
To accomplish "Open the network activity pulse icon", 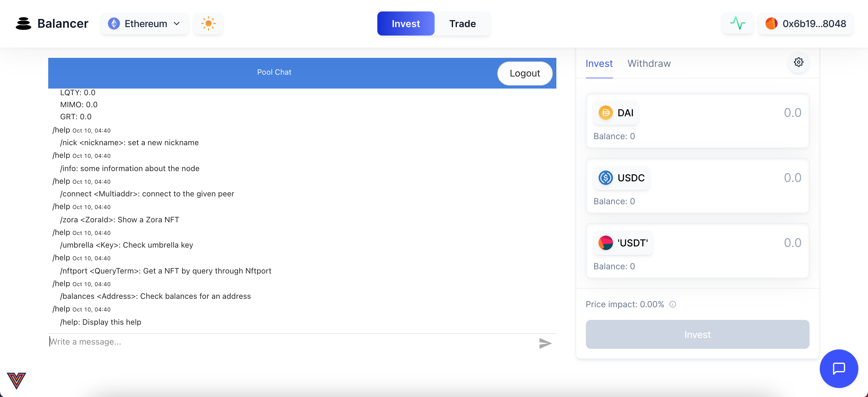I will click(737, 23).
